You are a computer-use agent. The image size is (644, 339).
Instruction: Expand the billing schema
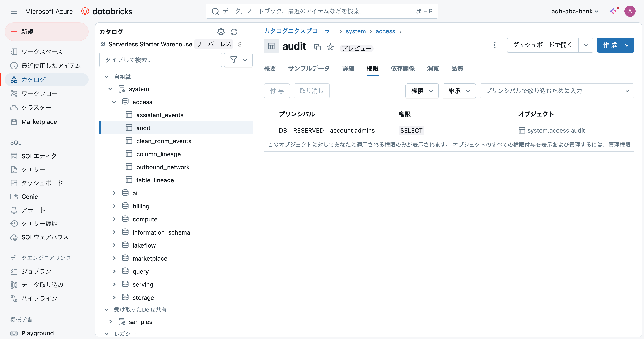[114, 206]
